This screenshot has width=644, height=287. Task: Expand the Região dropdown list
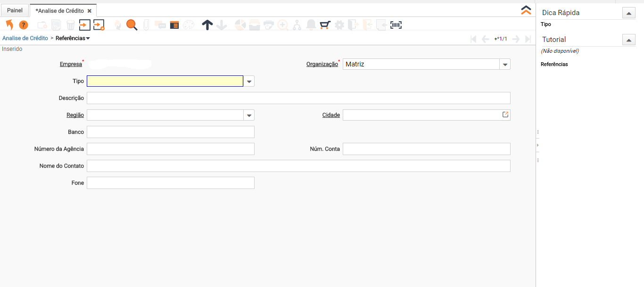point(249,115)
